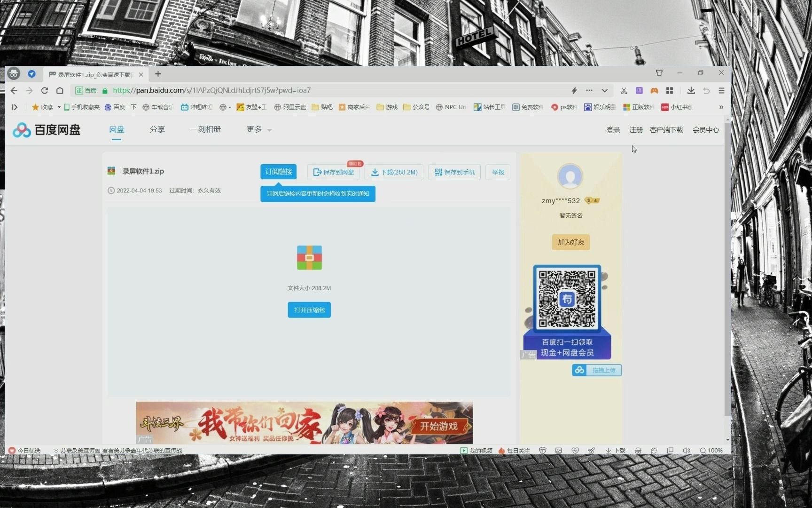This screenshot has width=812, height=508.
Task: Open the skin/theme shirt icon in title bar
Action: [x=659, y=73]
